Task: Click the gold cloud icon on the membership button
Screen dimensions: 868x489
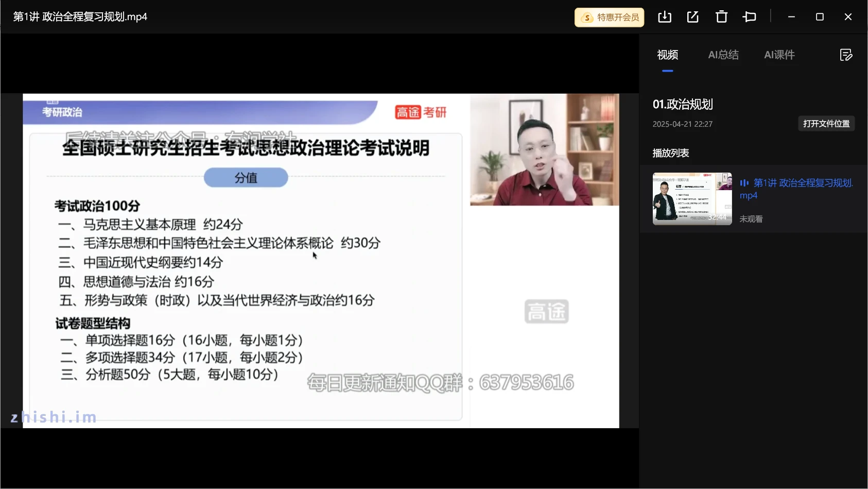Action: point(587,18)
